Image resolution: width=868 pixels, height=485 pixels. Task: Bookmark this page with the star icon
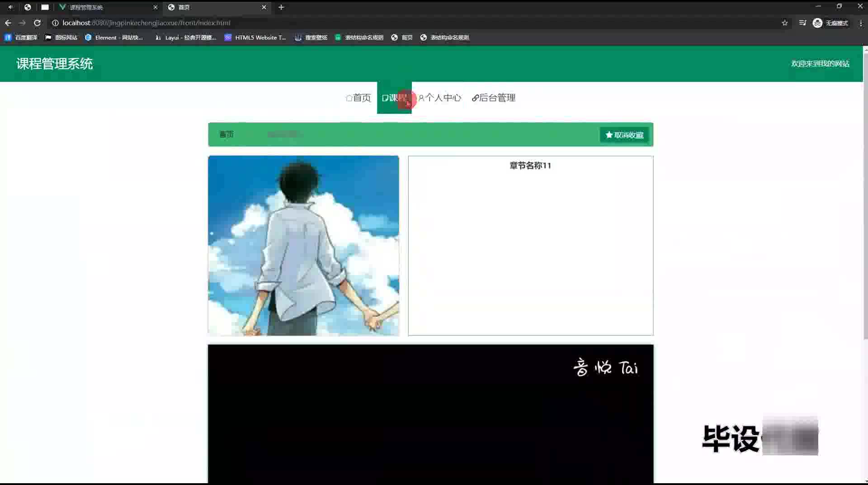(785, 23)
